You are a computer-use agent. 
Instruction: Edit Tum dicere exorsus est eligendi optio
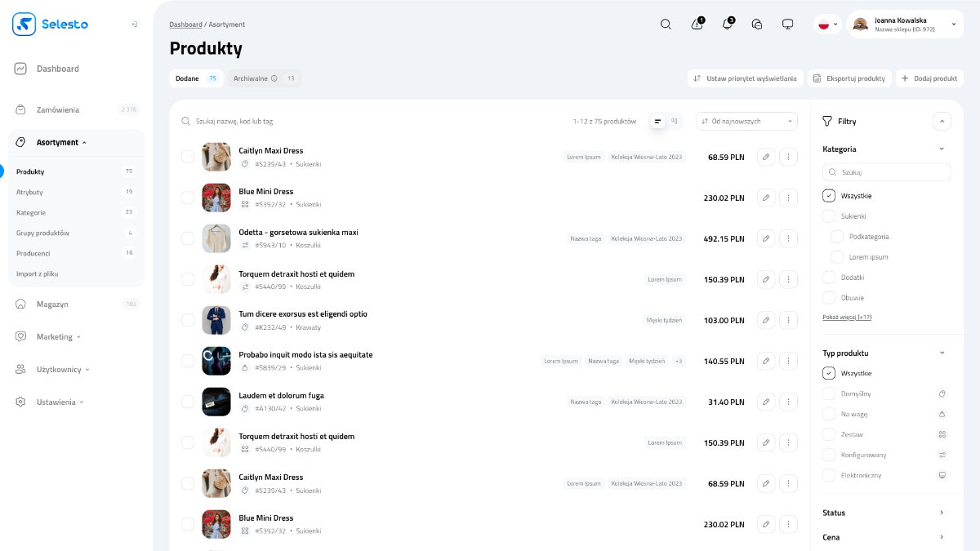pos(765,320)
